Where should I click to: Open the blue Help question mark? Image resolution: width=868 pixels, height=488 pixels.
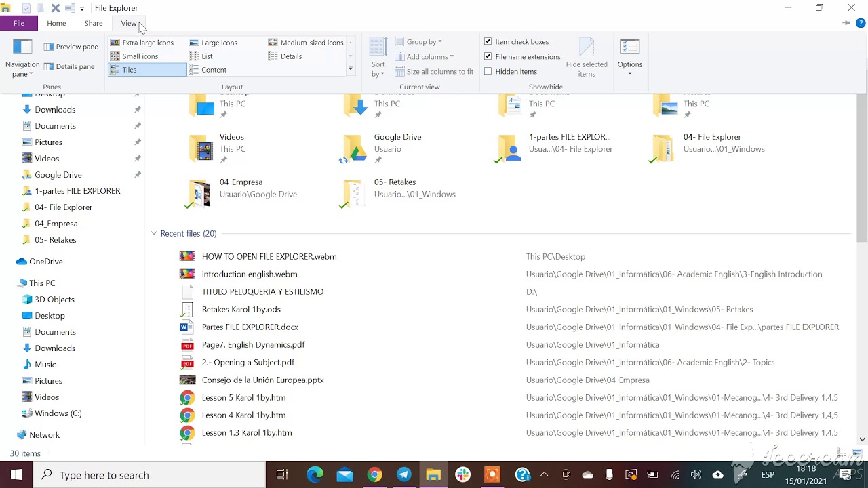click(x=861, y=23)
